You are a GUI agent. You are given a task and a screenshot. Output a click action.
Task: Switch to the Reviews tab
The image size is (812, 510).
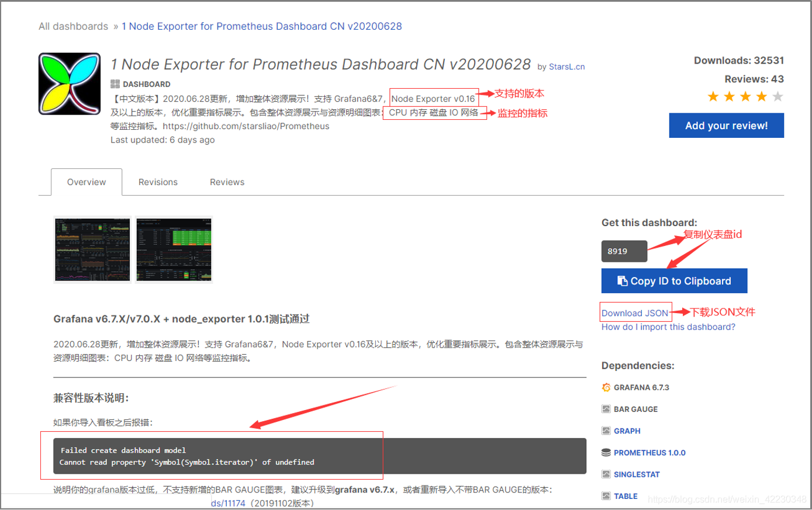coord(227,182)
